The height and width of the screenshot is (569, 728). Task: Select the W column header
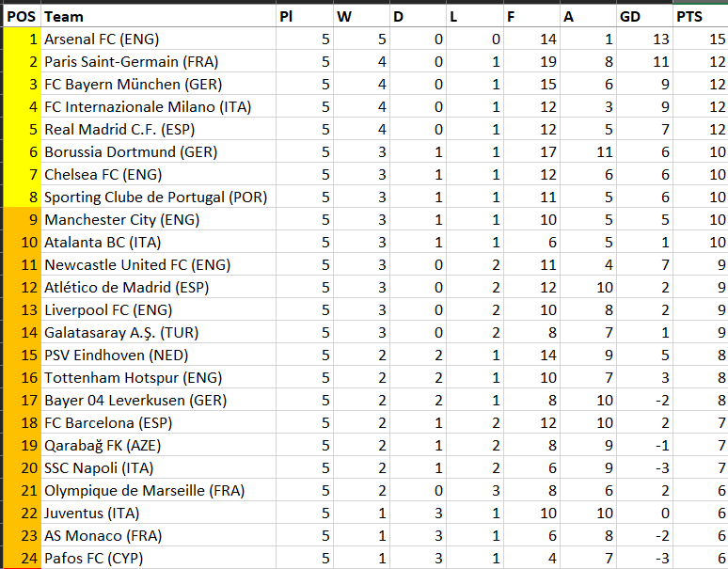pos(361,16)
